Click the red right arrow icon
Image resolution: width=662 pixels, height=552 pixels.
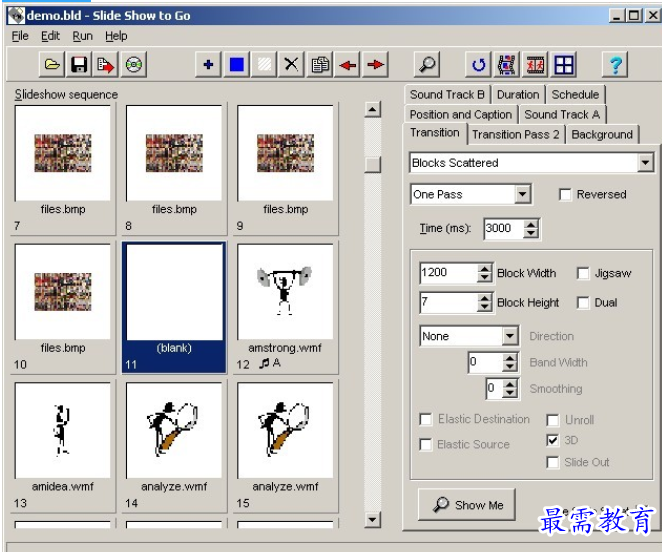pos(375,65)
